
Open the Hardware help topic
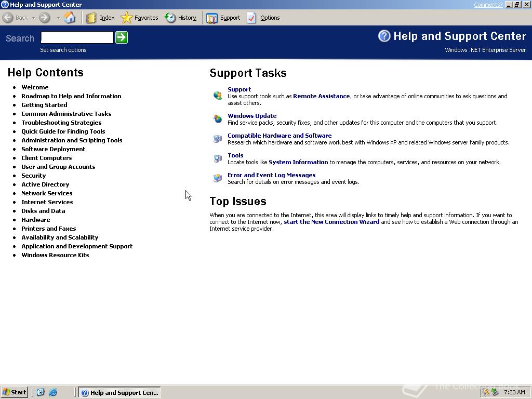pos(36,220)
